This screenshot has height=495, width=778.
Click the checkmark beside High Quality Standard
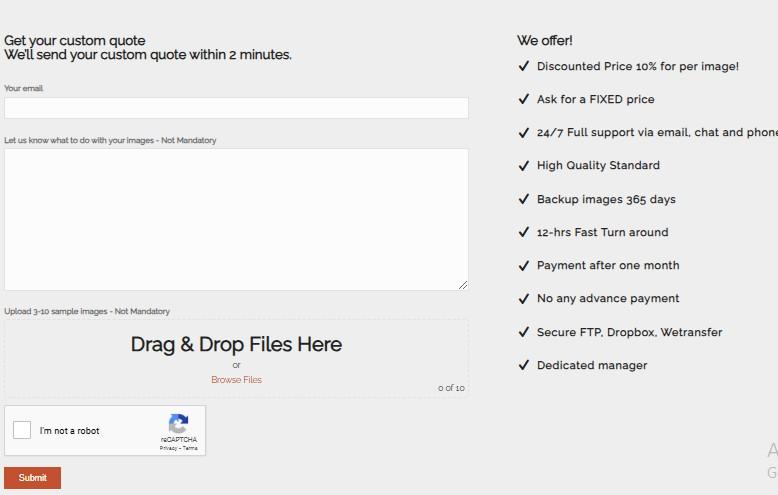pyautogui.click(x=523, y=166)
